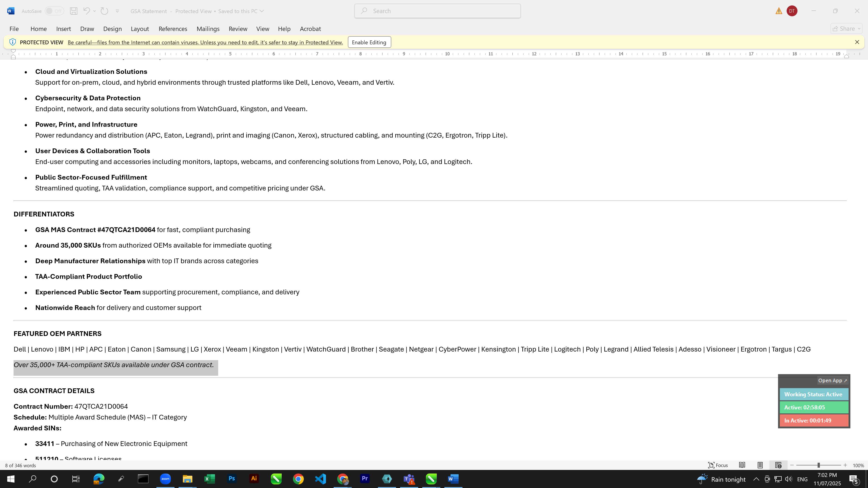Click the speaker volume tray icon

(x=788, y=479)
